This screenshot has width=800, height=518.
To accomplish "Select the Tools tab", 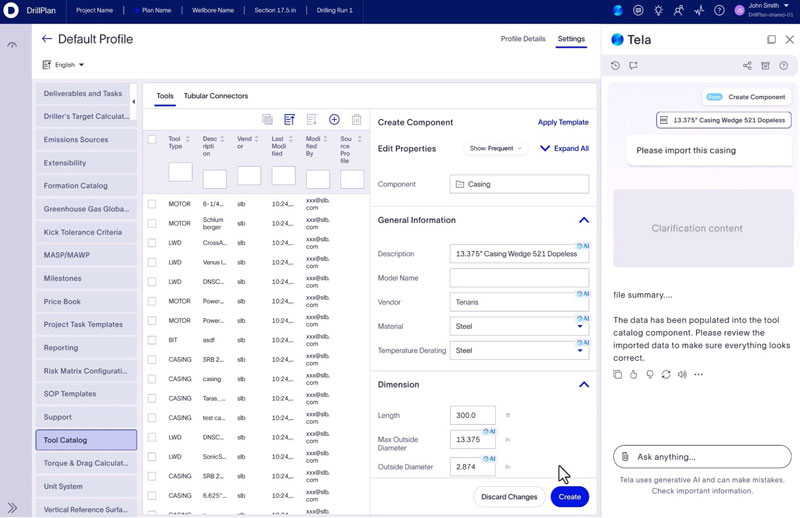I will click(x=165, y=96).
